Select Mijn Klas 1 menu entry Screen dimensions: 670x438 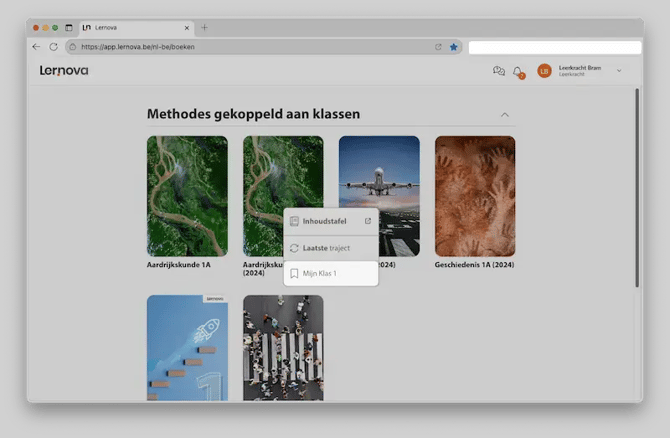(x=320, y=273)
